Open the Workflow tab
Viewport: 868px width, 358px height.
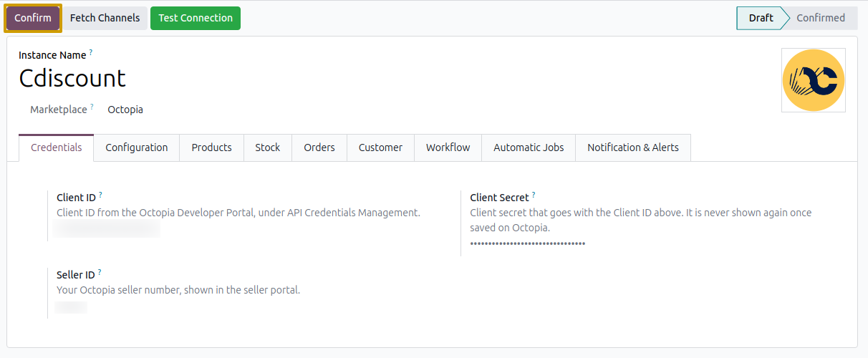pos(448,147)
